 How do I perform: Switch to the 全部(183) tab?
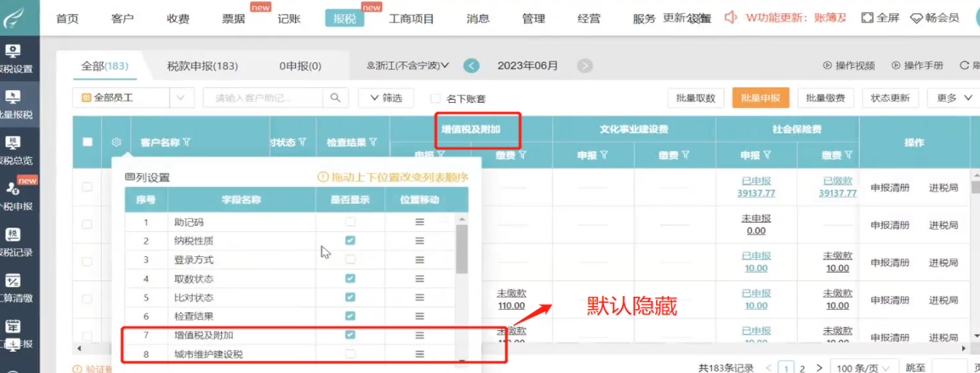tap(104, 66)
